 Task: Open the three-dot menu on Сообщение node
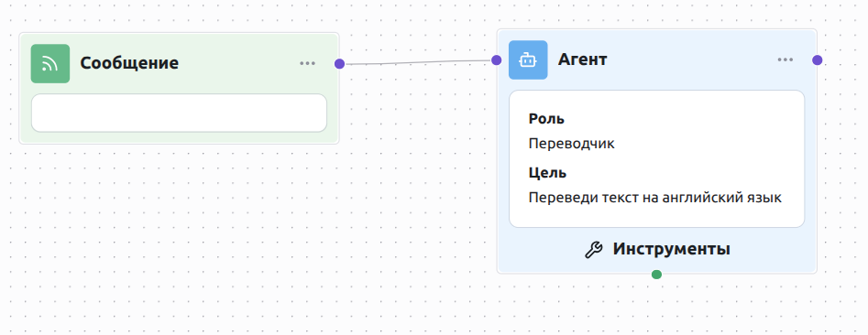(x=307, y=63)
